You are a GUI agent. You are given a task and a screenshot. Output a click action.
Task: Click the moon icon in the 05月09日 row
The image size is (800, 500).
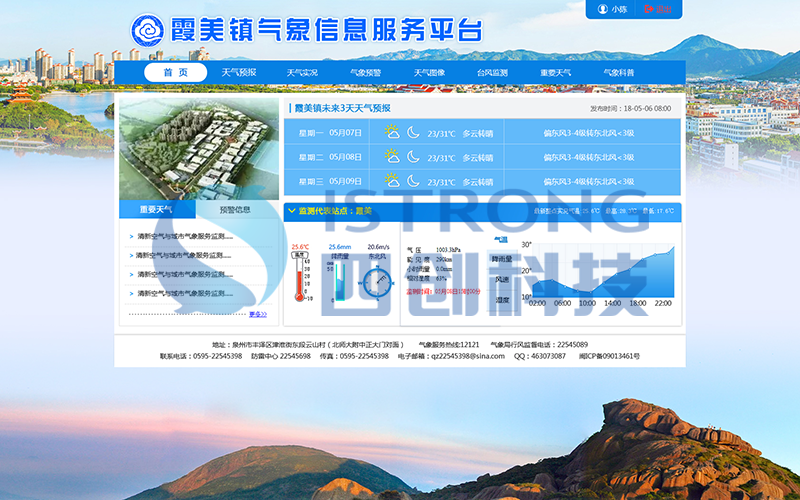(x=413, y=180)
